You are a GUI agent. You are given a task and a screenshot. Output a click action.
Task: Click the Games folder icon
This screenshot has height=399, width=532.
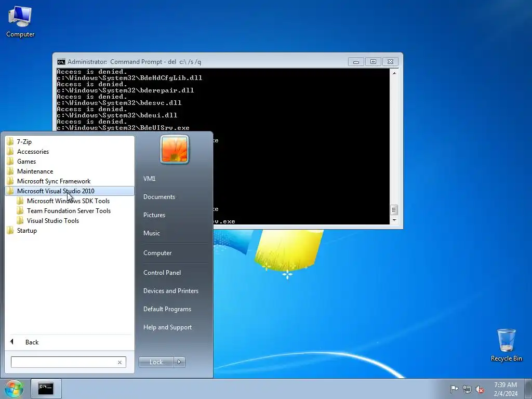pos(10,161)
